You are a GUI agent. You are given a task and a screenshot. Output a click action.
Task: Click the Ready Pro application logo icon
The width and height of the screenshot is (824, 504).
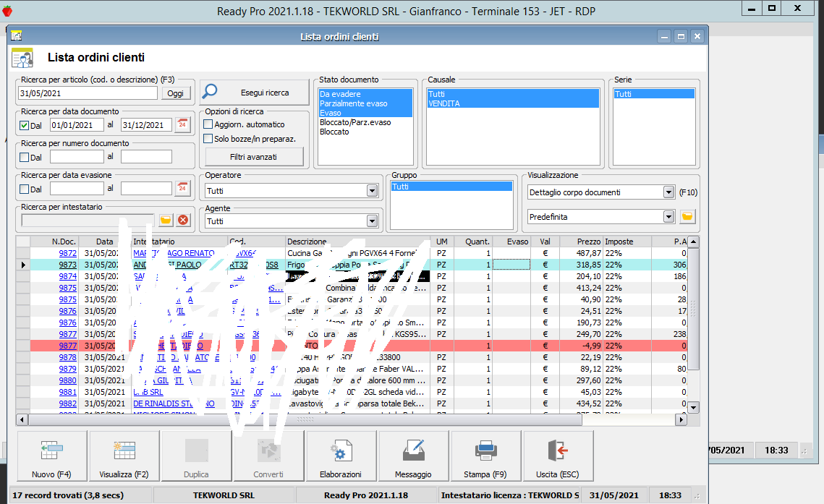point(7,11)
